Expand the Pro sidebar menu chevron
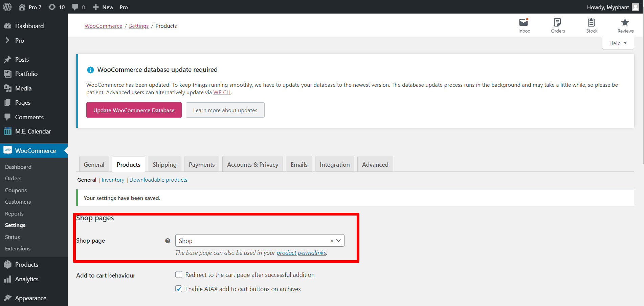This screenshot has height=306, width=644. (x=7, y=40)
